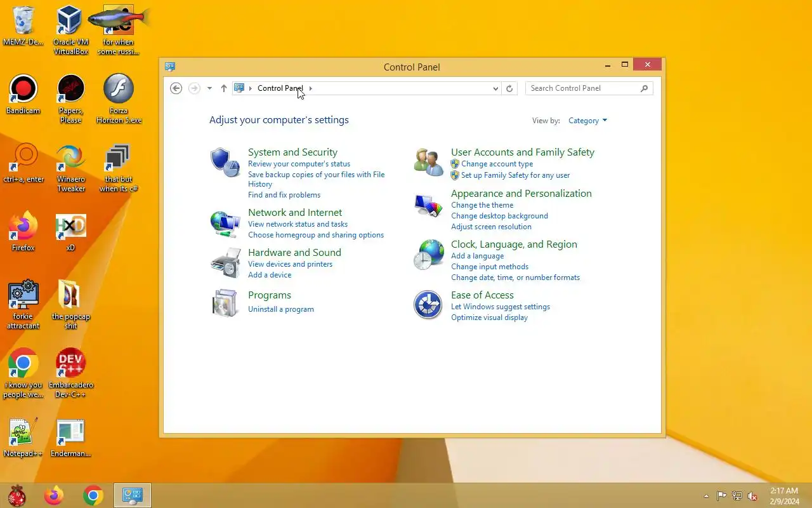812x508 pixels.
Task: Open View devices and printers link
Action: 290,264
